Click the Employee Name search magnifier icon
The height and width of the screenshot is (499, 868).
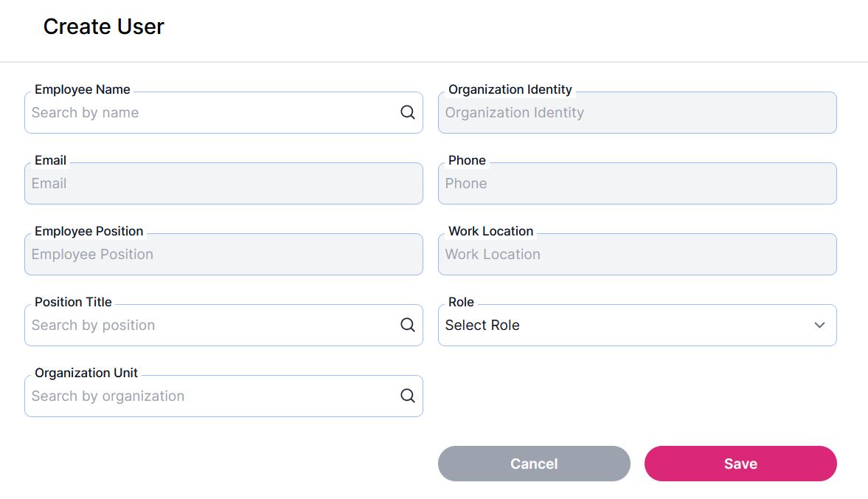[x=408, y=113]
